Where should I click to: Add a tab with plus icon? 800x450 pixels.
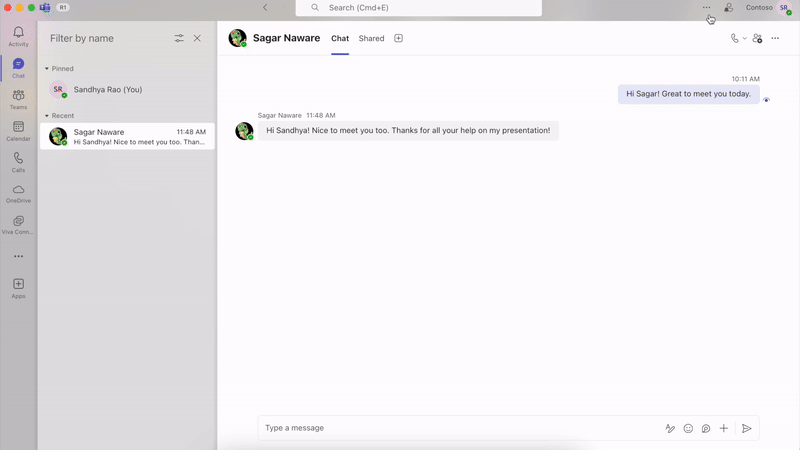click(398, 38)
